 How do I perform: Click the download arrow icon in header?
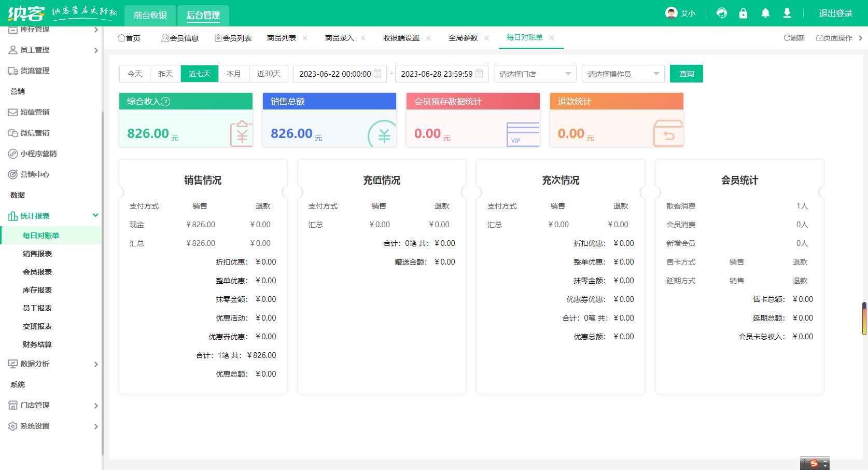click(787, 13)
